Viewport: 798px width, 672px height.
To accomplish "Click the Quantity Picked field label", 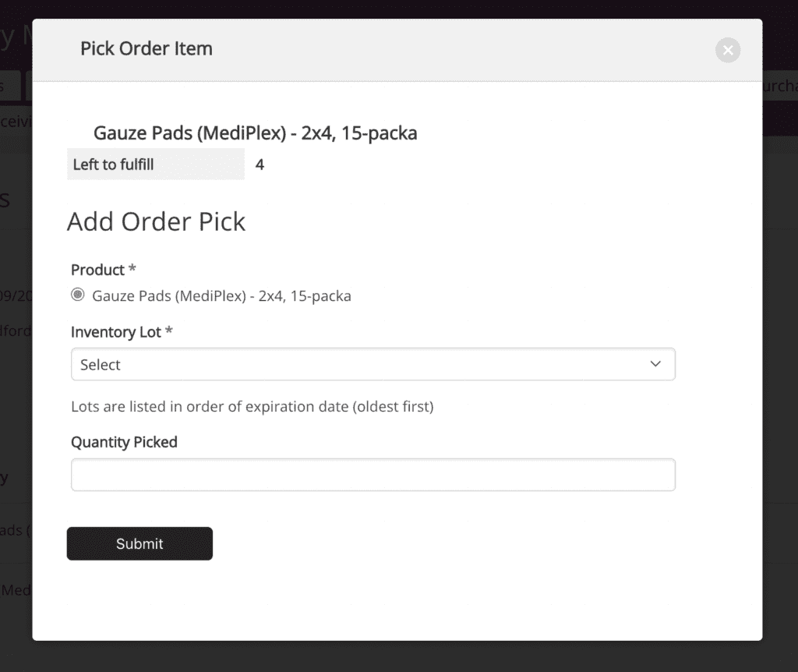I will click(x=124, y=442).
